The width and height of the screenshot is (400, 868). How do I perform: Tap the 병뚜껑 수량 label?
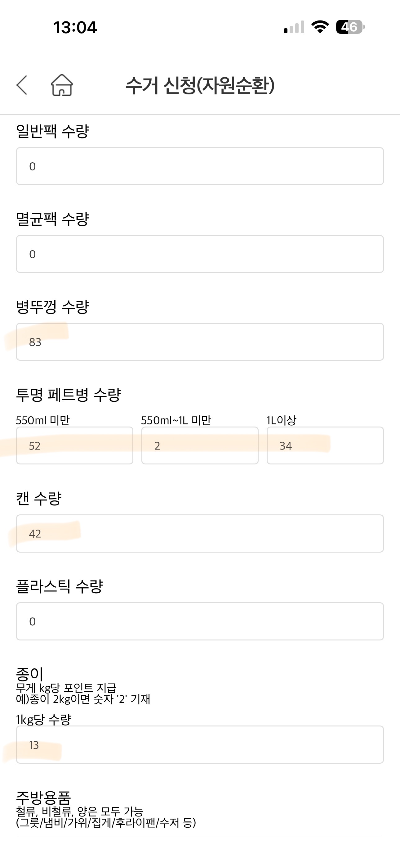pos(52,307)
